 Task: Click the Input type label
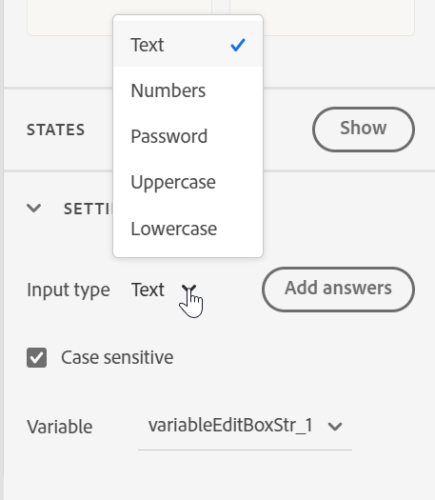[x=68, y=290]
